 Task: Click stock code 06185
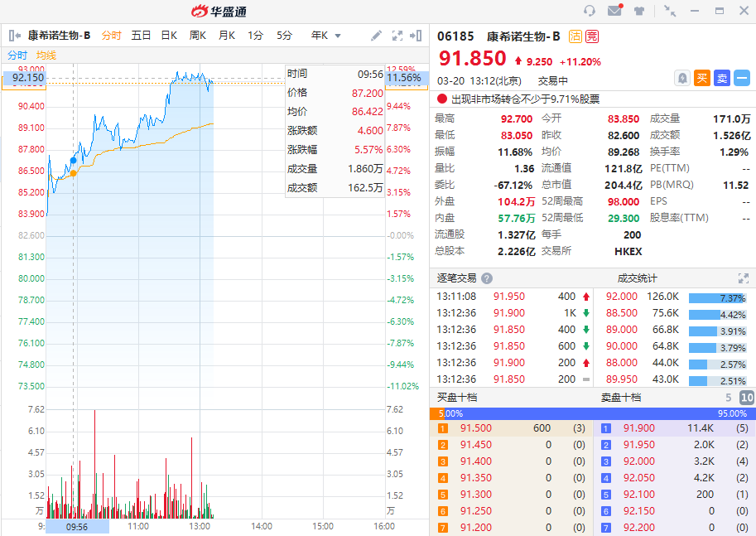(x=455, y=36)
